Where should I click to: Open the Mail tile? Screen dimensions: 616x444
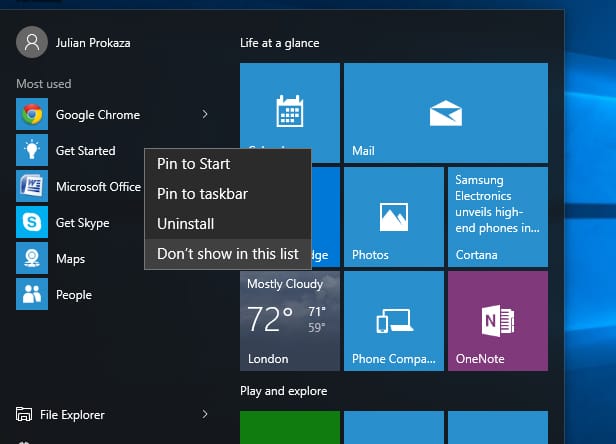click(x=446, y=113)
